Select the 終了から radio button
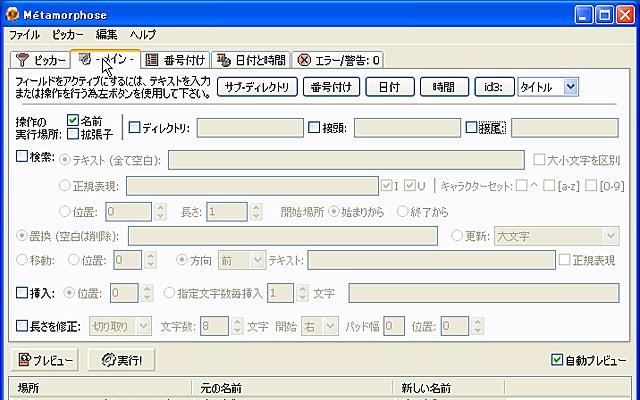 tap(403, 211)
